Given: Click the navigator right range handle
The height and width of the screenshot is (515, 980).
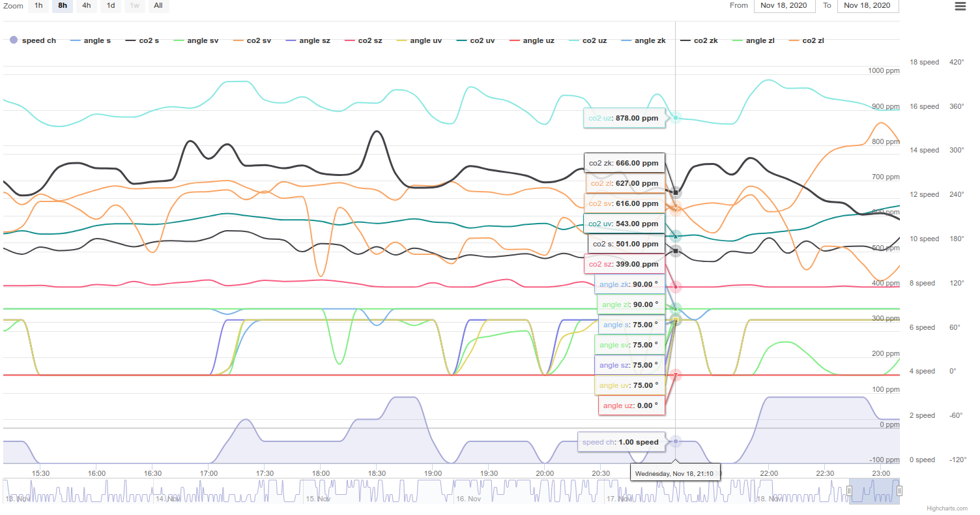Looking at the screenshot, I should (899, 491).
